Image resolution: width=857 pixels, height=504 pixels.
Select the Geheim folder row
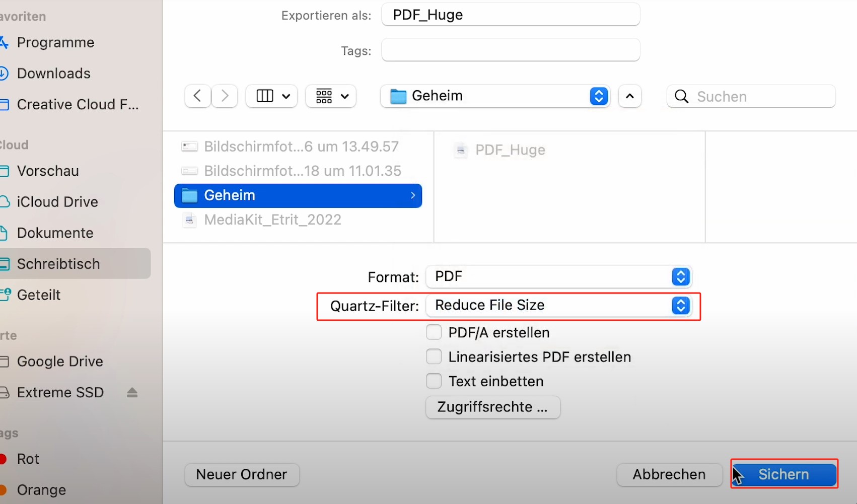click(298, 195)
